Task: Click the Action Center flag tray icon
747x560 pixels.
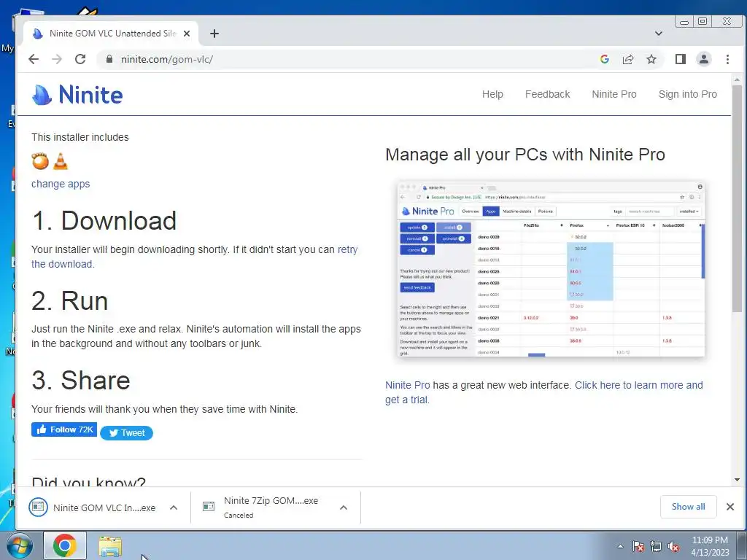Action: click(x=638, y=546)
